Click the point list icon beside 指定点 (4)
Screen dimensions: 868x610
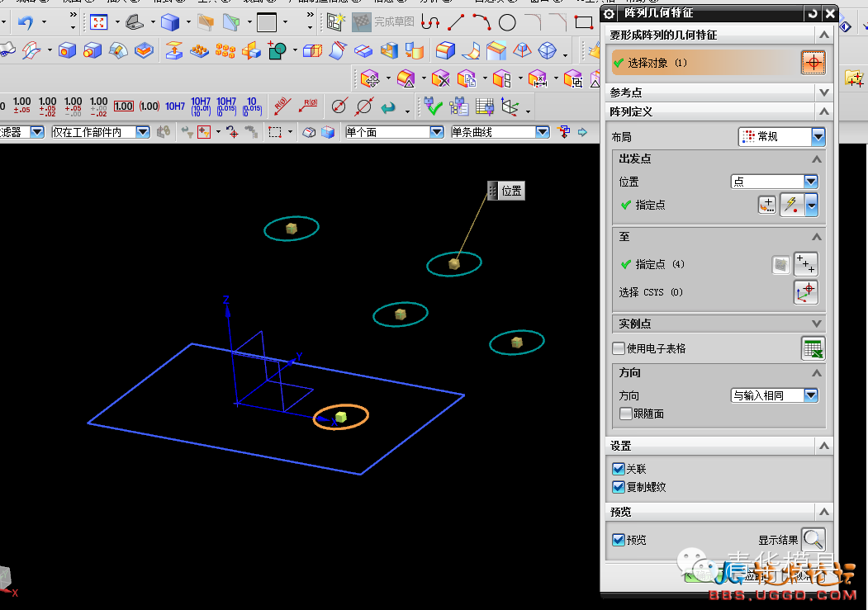click(x=780, y=264)
